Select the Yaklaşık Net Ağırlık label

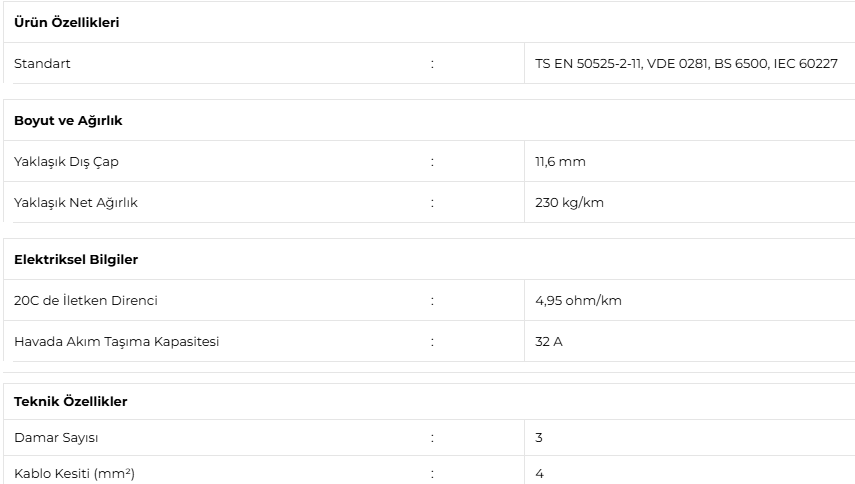(76, 203)
